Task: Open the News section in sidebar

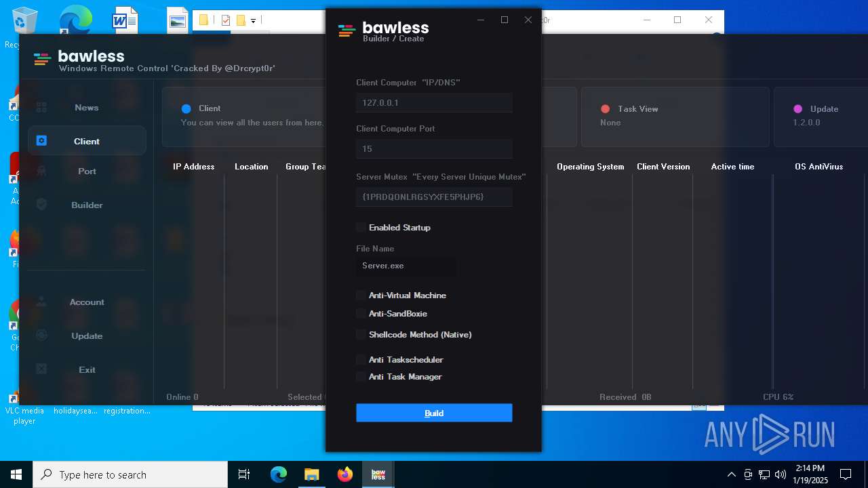Action: point(87,107)
